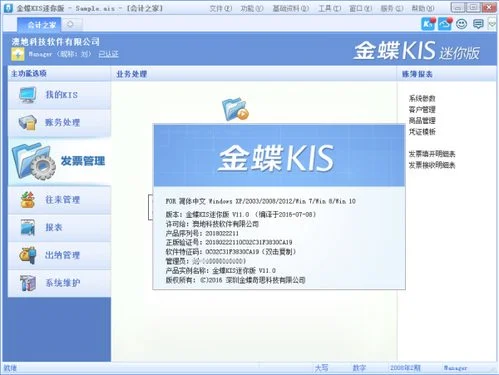Screen dimensions: 499x375
Task: Open the cloud notification icon
Action: [x=445, y=24]
